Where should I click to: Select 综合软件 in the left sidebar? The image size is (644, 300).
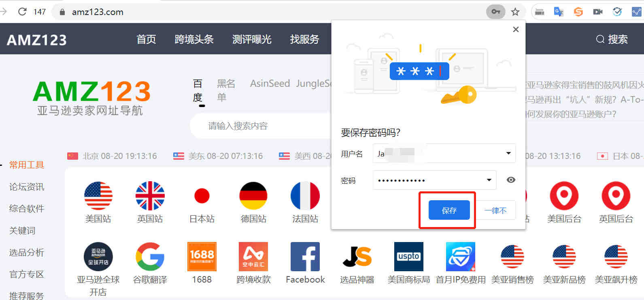coord(27,208)
